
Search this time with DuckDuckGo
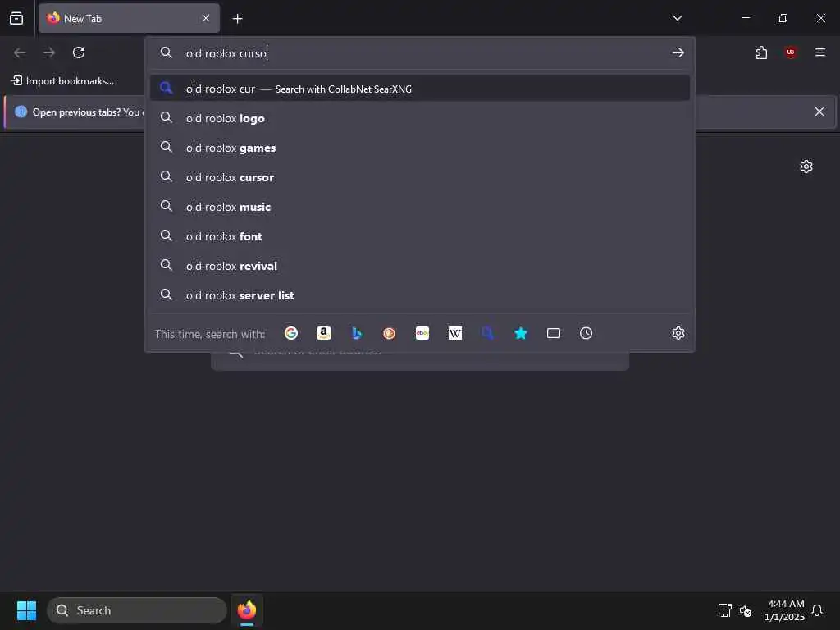tap(390, 333)
